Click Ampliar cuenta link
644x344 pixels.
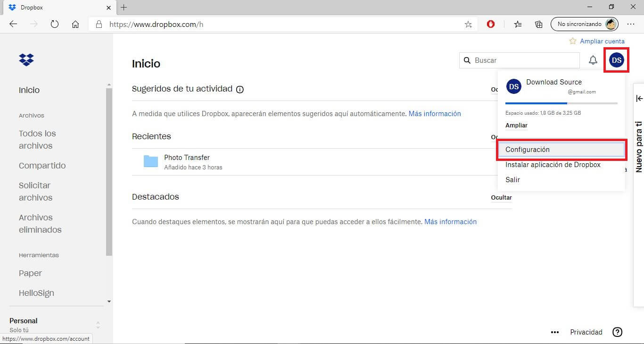[x=602, y=41]
